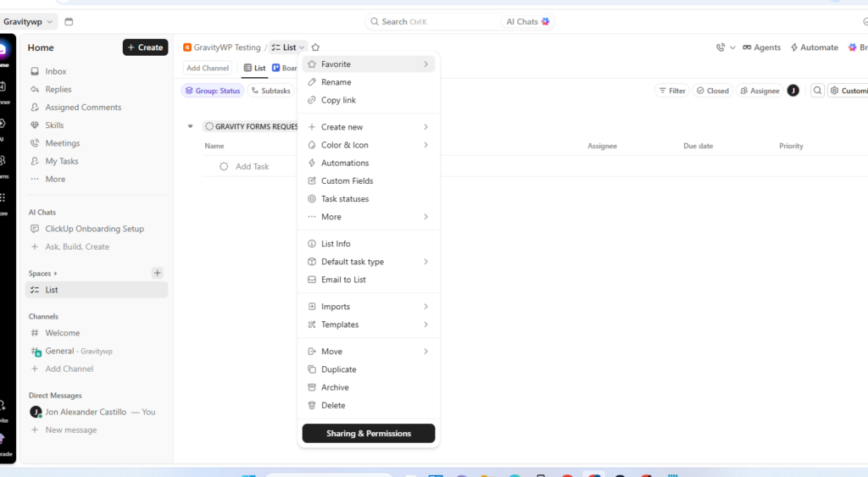Click Ask, Build, Create entry
This screenshot has width=868, height=477.
tap(97, 247)
